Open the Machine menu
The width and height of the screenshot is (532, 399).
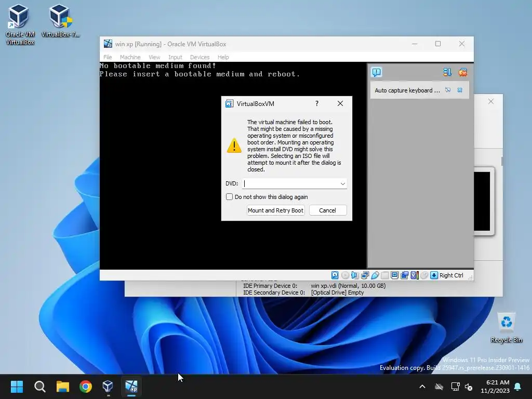pyautogui.click(x=130, y=57)
